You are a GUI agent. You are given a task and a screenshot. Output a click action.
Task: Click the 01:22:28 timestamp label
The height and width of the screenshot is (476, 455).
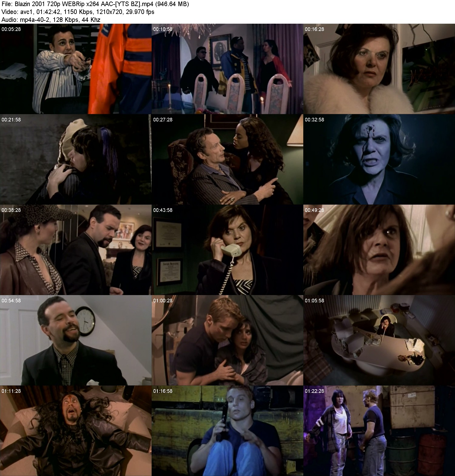tap(315, 391)
